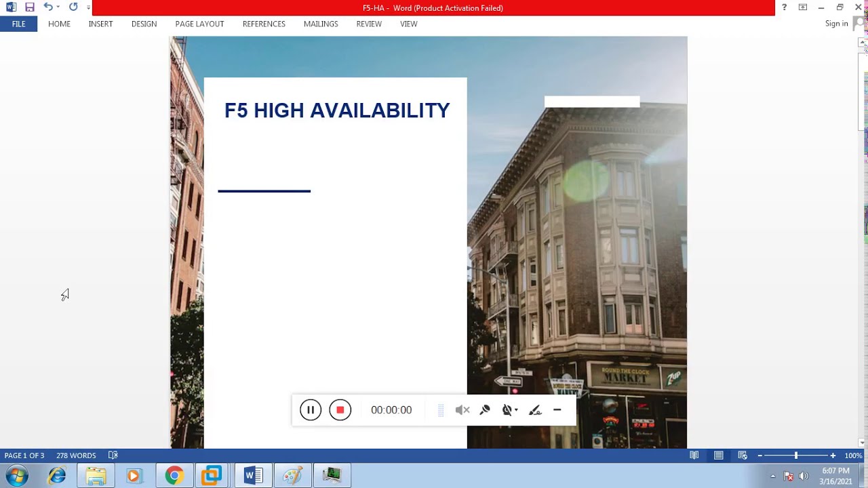Launch Internet Explorer from taskbar
The width and height of the screenshot is (868, 488).
[x=57, y=476]
